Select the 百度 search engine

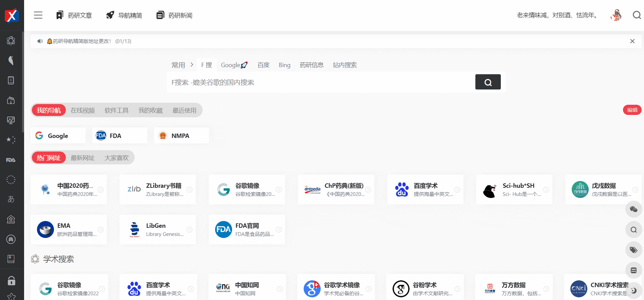263,65
